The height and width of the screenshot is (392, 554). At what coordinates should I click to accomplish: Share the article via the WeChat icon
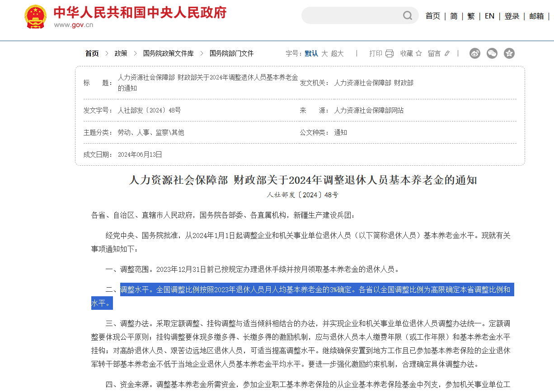tap(492, 53)
